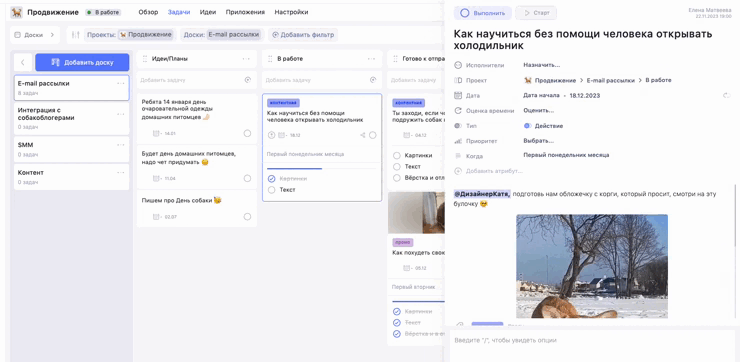This screenshot has width=740, height=362.
Task: Click the drag handle of Идеи/Планы column
Action: point(145,59)
